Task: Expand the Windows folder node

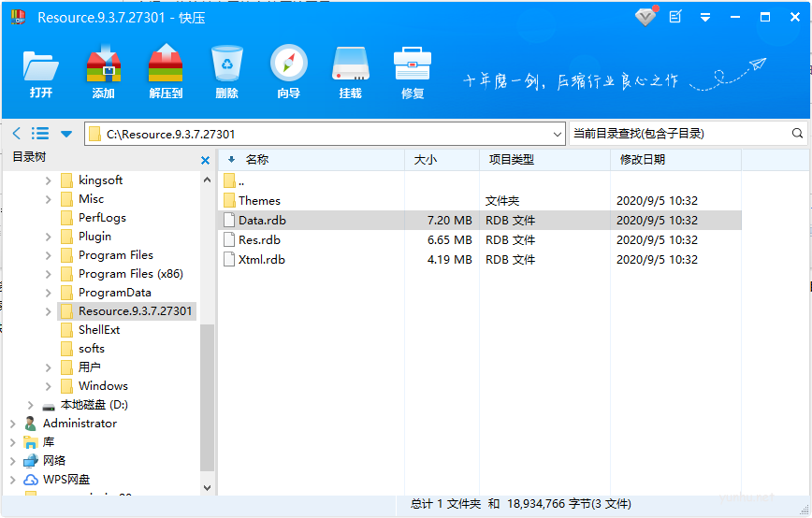Action: 48,386
